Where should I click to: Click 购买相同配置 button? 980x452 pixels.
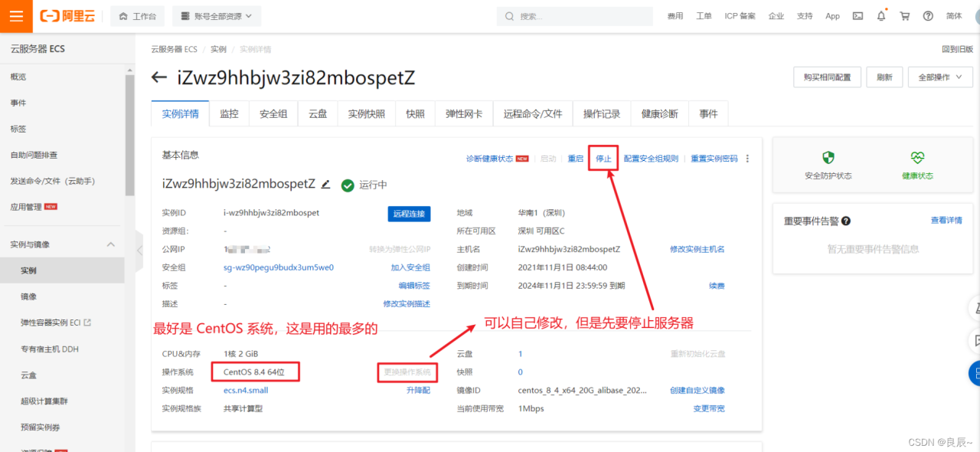(x=827, y=77)
